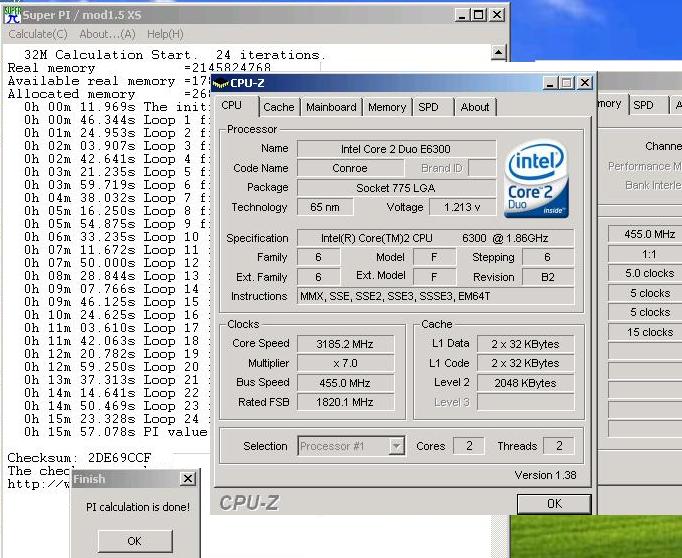The image size is (682, 558).
Task: Click the Revision value B2
Action: click(548, 277)
